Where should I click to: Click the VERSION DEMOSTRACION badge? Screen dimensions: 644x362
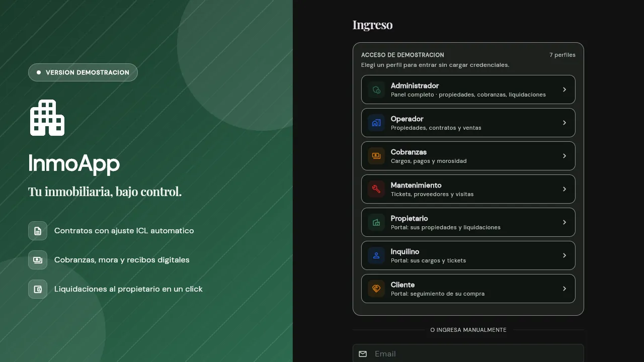(x=83, y=72)
